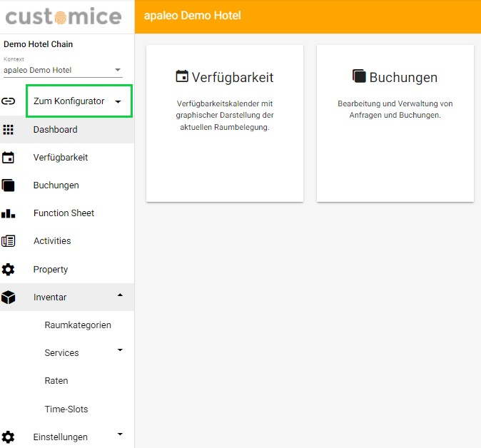Click the customice logo

coord(64,16)
